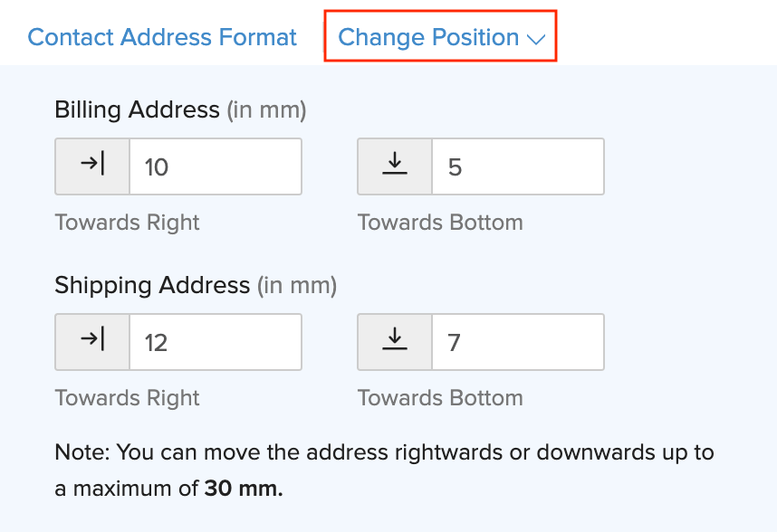This screenshot has height=532, width=777.
Task: Select the billing bottom-offset field showing 5
Action: click(517, 166)
